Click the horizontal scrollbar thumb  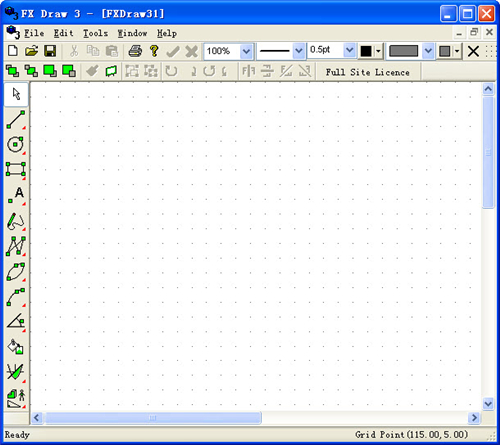(x=153, y=418)
